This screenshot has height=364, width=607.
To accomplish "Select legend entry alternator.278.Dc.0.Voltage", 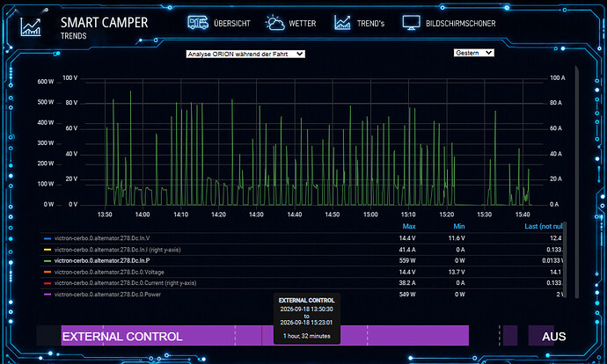I will 109,272.
